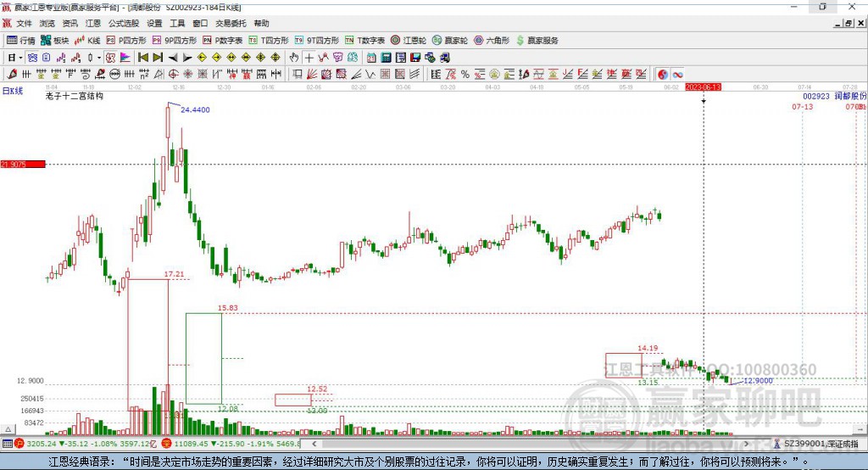The image size is (868, 470).
Task: Step chart left with black left arrow
Action: point(173,58)
